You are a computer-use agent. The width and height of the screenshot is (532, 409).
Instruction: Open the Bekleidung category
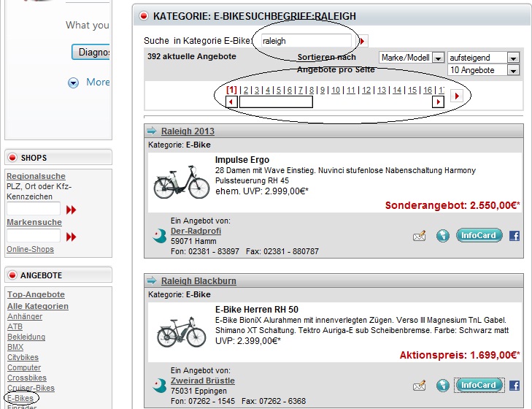coord(26,337)
